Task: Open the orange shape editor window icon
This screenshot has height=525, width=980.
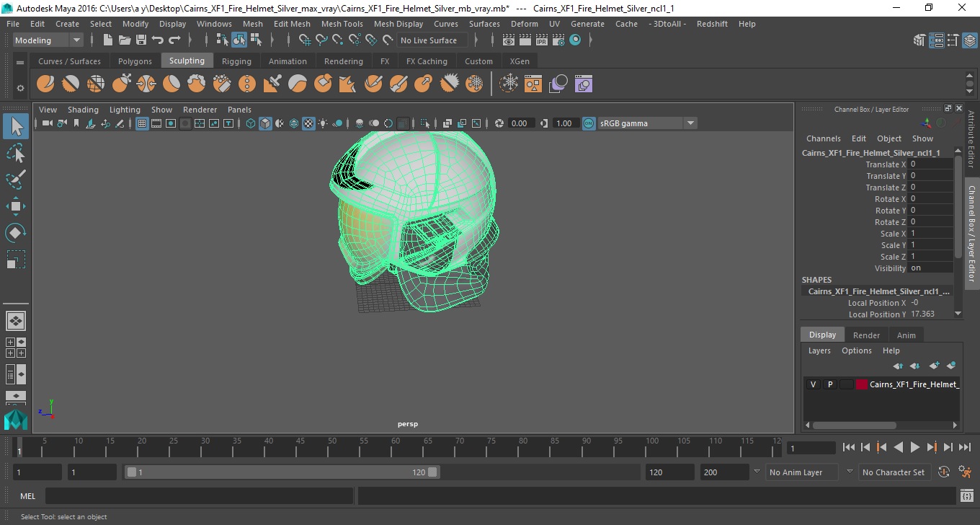Action: (533, 84)
